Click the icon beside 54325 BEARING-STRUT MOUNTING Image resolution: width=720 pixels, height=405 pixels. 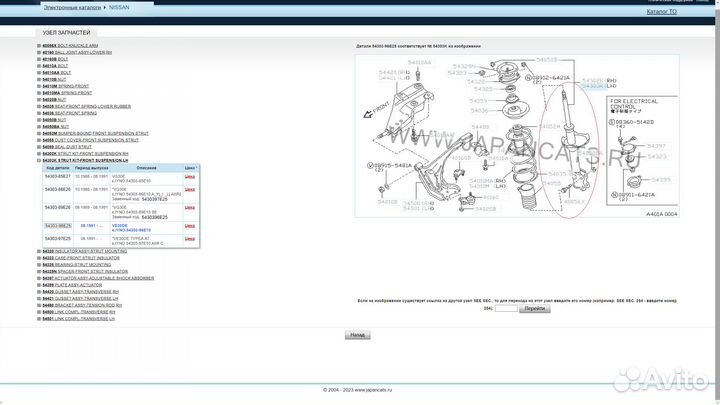(40, 264)
